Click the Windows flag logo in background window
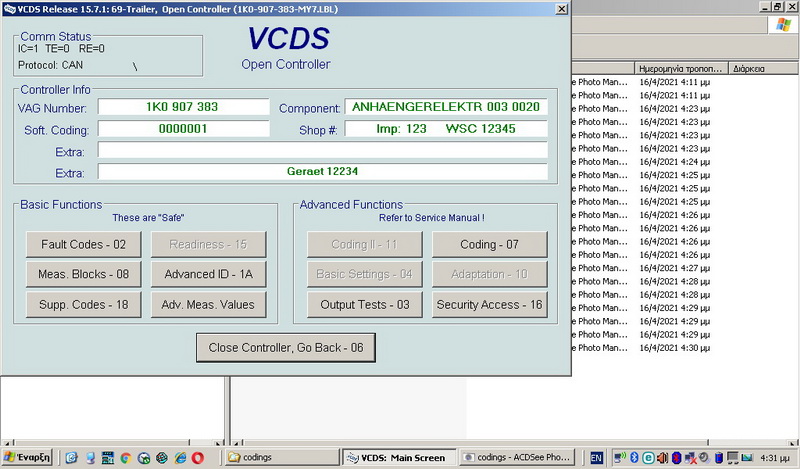This screenshot has height=469, width=800. [783, 24]
